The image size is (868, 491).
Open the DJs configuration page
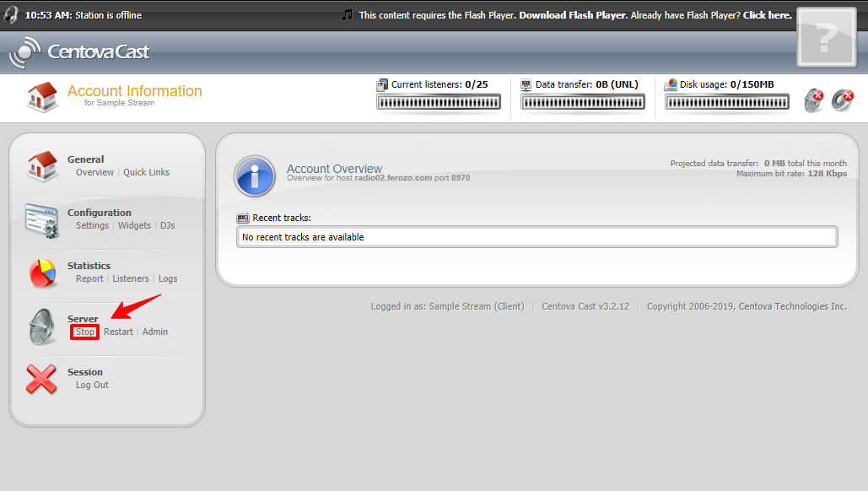pyautogui.click(x=168, y=225)
